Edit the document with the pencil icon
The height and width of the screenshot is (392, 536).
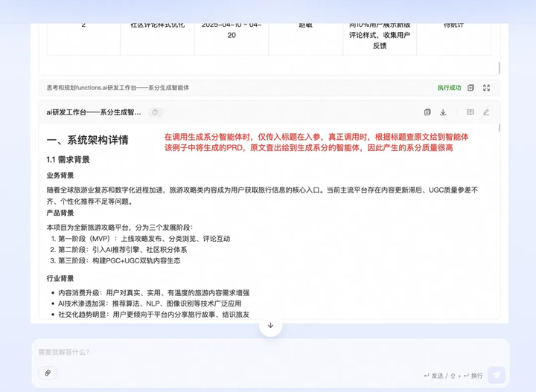click(485, 112)
